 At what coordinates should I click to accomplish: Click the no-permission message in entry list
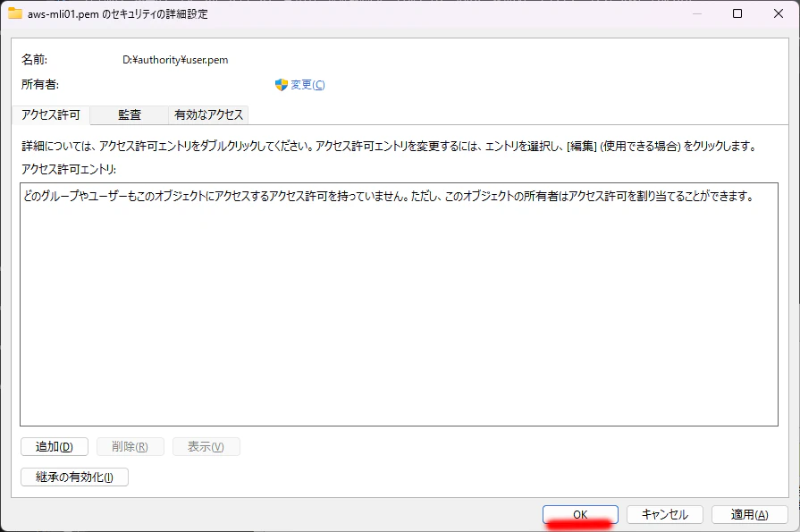tap(389, 196)
